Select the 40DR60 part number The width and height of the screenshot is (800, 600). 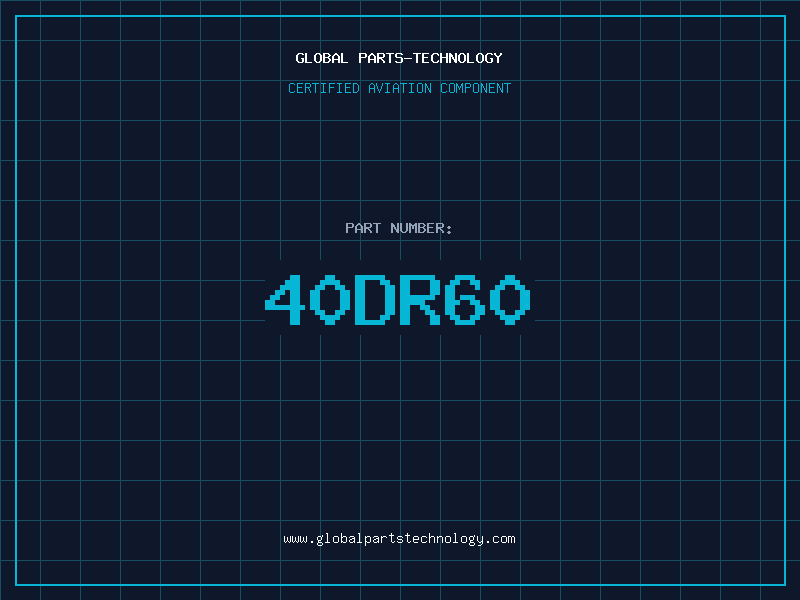coord(398,299)
